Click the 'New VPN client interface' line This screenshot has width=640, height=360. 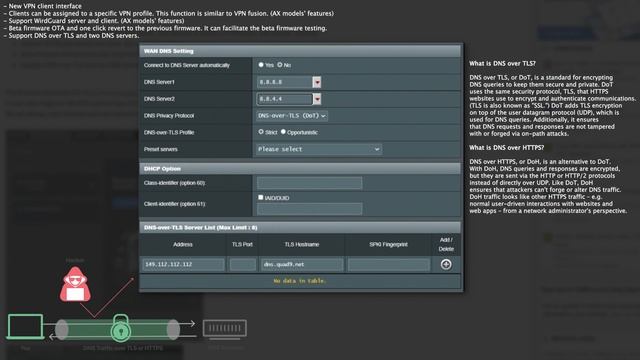pyautogui.click(x=42, y=6)
